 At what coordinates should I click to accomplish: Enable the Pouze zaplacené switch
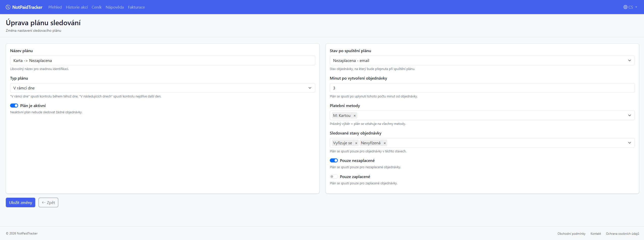[x=334, y=177]
